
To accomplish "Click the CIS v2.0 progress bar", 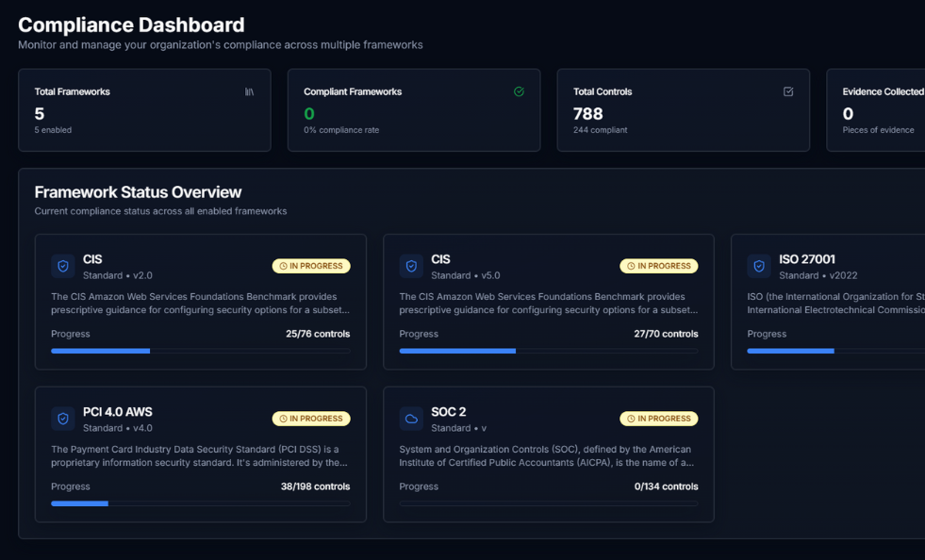I will click(x=200, y=351).
